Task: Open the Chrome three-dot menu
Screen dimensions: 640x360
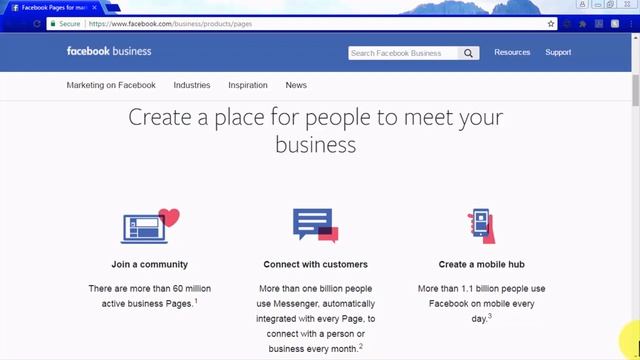Action: coord(631,24)
